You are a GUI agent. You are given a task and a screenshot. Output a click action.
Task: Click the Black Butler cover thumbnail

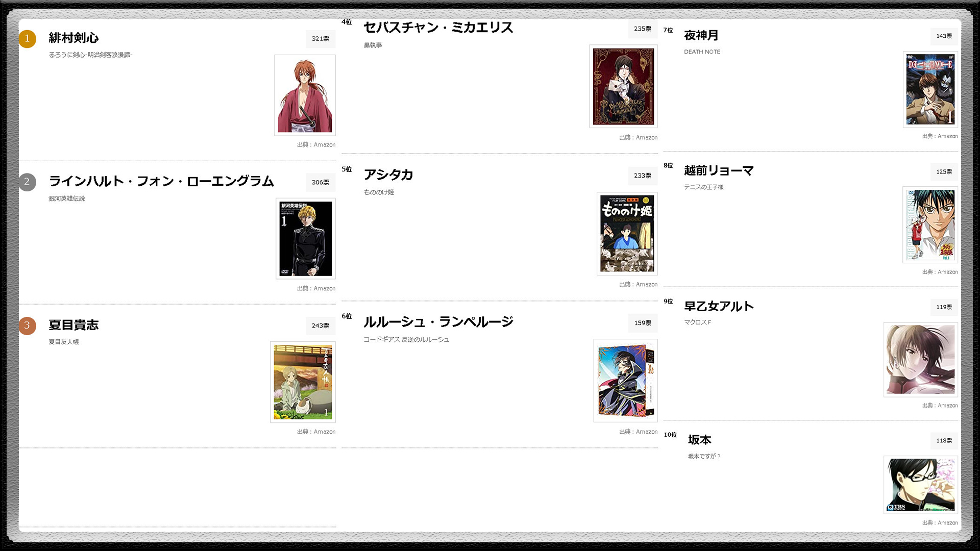point(623,86)
